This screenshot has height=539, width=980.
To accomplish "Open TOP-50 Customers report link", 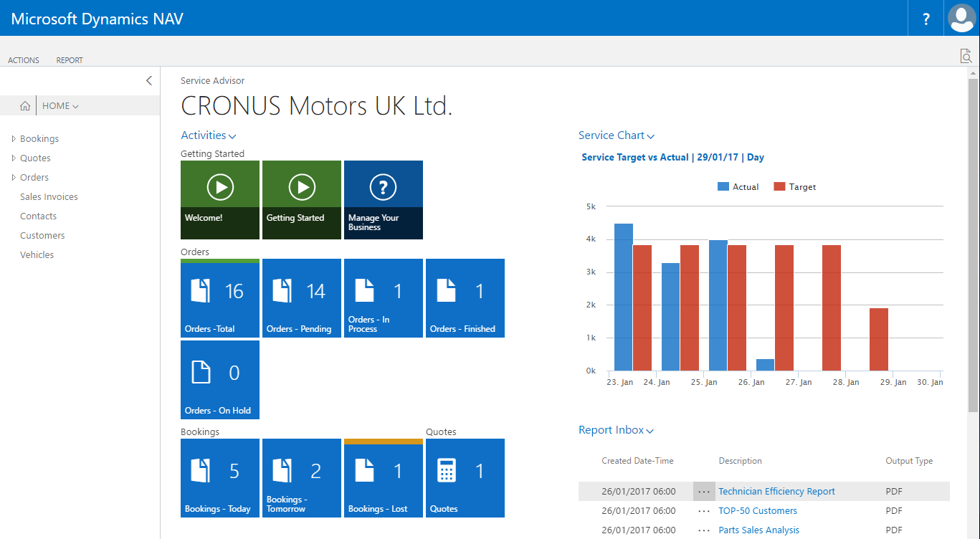I will 757,510.
